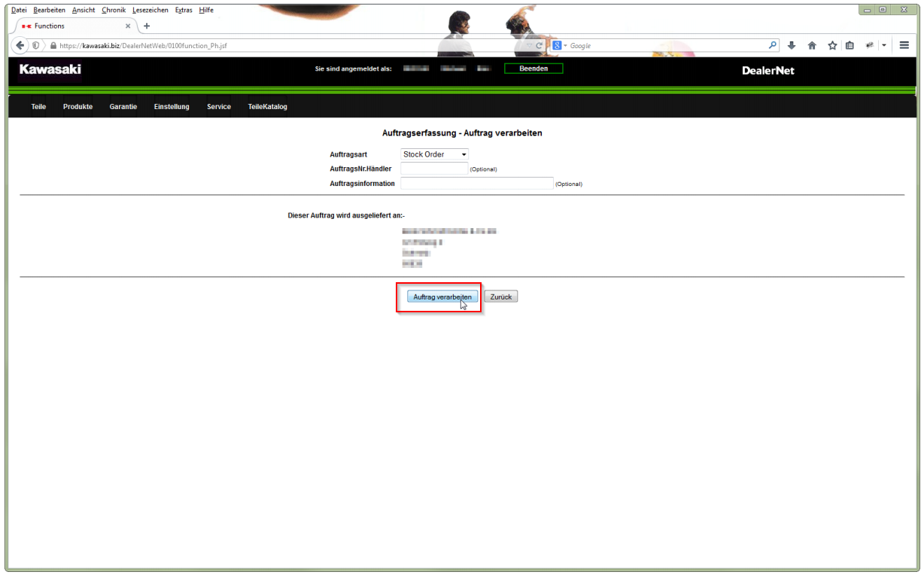Open the Firefox downloads arrow
This screenshot has width=924, height=578.
[x=792, y=45]
